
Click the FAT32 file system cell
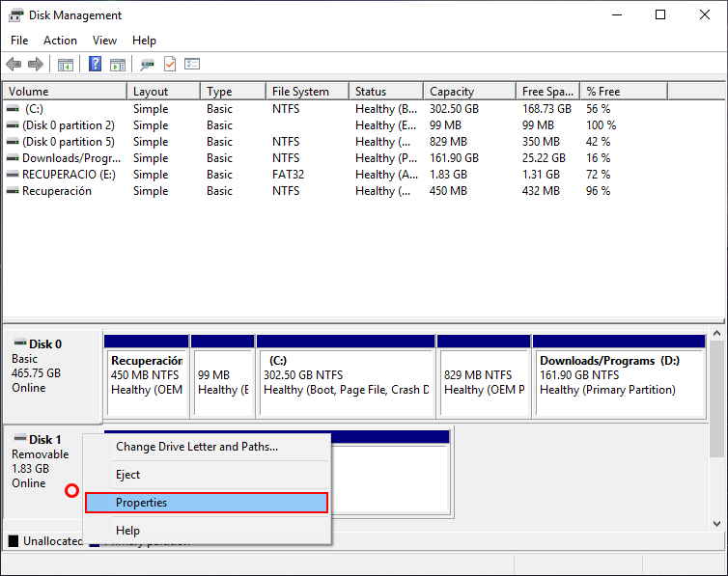[289, 175]
